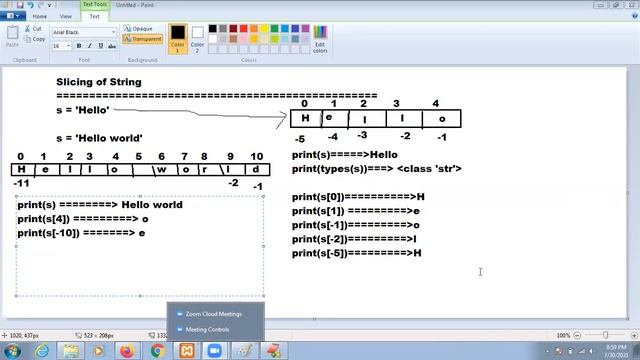
Task: Cut the selection with the Cut button
Action: tap(33, 29)
